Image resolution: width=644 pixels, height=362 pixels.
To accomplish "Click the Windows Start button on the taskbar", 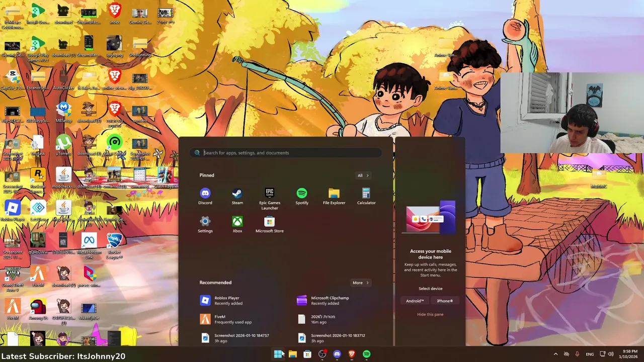I will [x=278, y=354].
